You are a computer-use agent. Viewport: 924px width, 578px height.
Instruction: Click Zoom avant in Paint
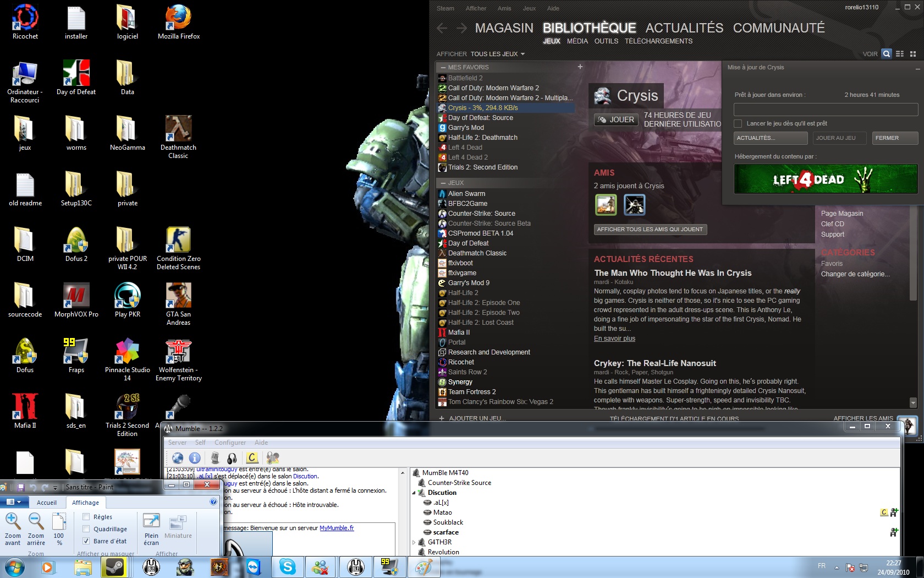(x=13, y=528)
